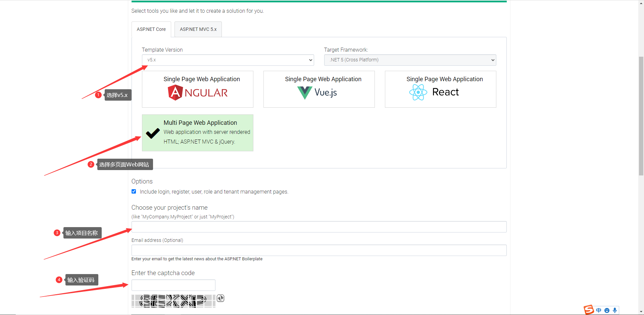Click the scrollbar down arrow
Image resolution: width=644 pixels, height=315 pixels.
(x=641, y=312)
